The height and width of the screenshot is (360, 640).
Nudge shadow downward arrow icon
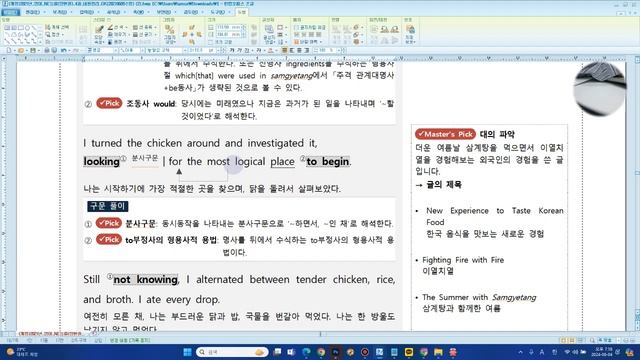[192, 41]
